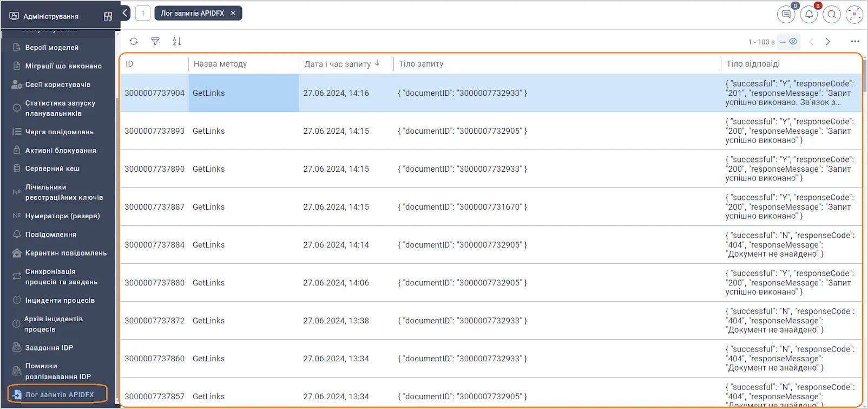Click the A-Z sort icon
The width and height of the screenshot is (868, 409).
(177, 41)
